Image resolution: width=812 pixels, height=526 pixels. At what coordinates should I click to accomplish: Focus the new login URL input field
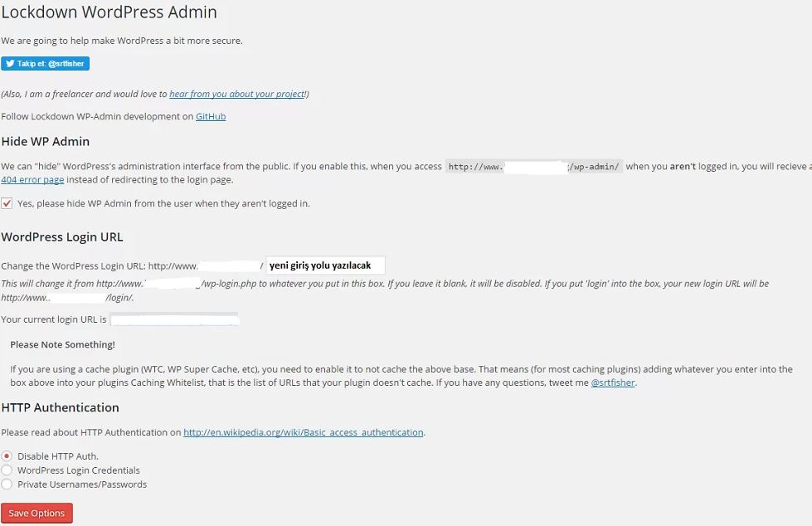point(326,265)
